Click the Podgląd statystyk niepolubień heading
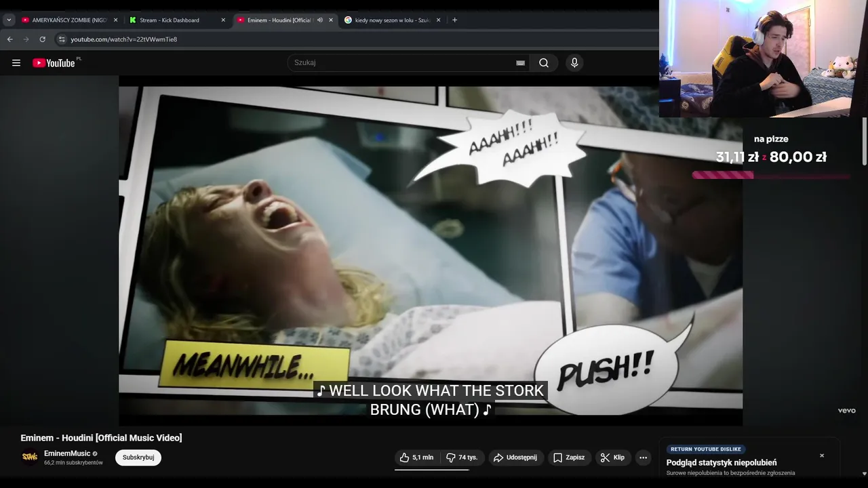The width and height of the screenshot is (868, 488). click(722, 463)
